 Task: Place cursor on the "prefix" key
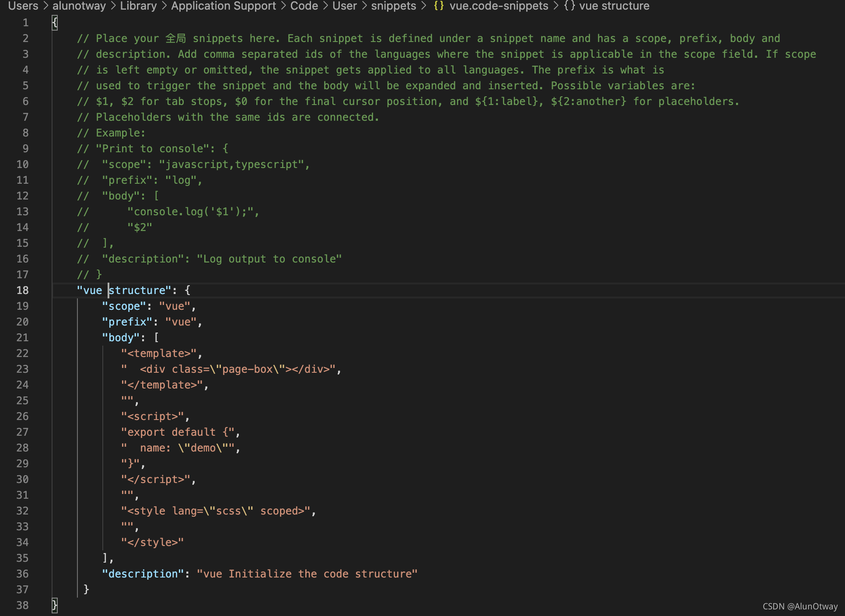tap(127, 322)
